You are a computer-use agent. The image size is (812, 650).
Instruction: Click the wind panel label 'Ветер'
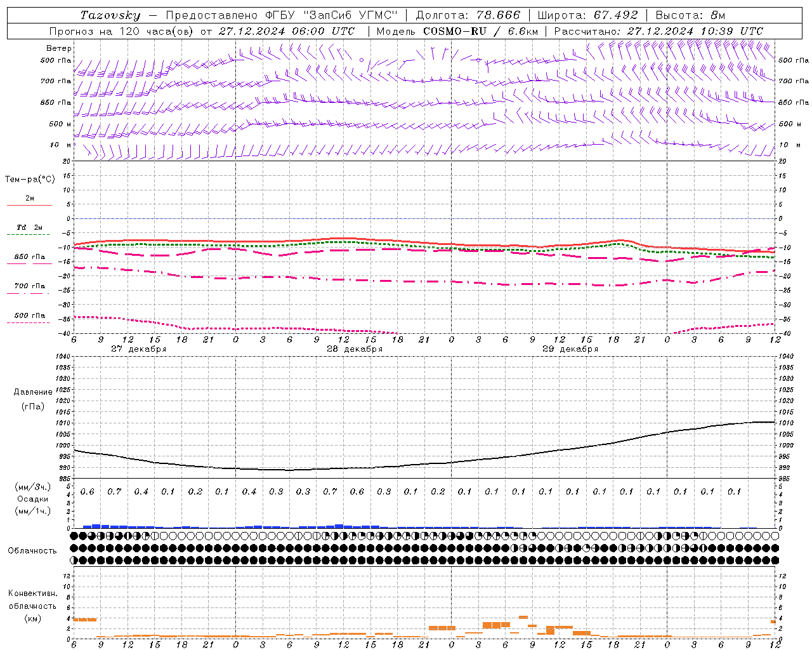[59, 48]
